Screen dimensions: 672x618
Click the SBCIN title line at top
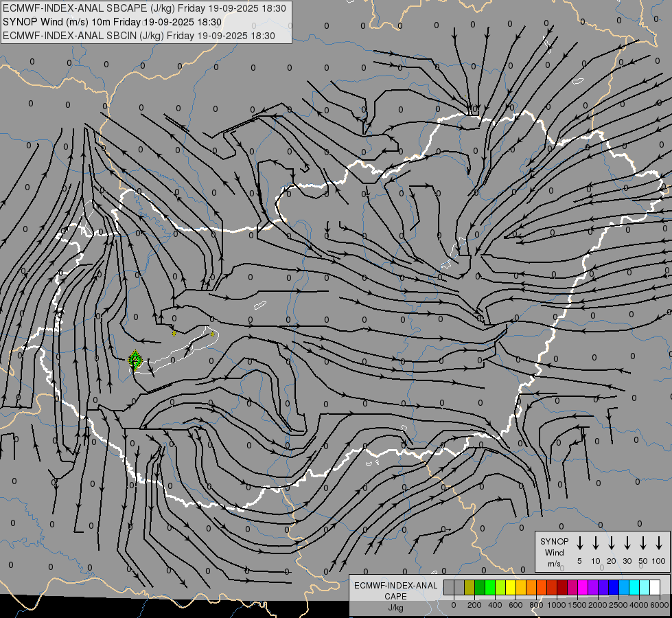[139, 36]
